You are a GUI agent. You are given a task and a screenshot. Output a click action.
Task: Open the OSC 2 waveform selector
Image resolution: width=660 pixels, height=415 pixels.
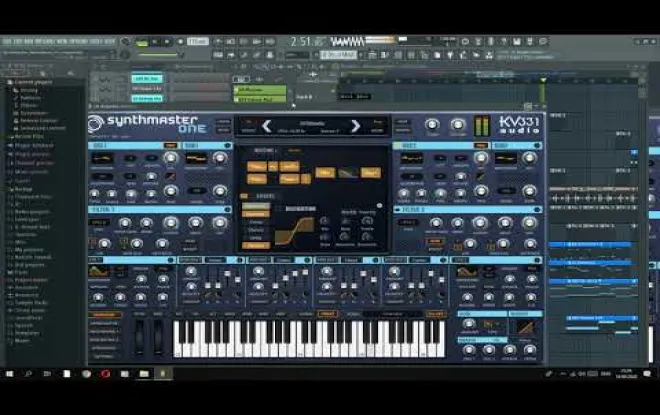pyautogui.click(x=411, y=159)
